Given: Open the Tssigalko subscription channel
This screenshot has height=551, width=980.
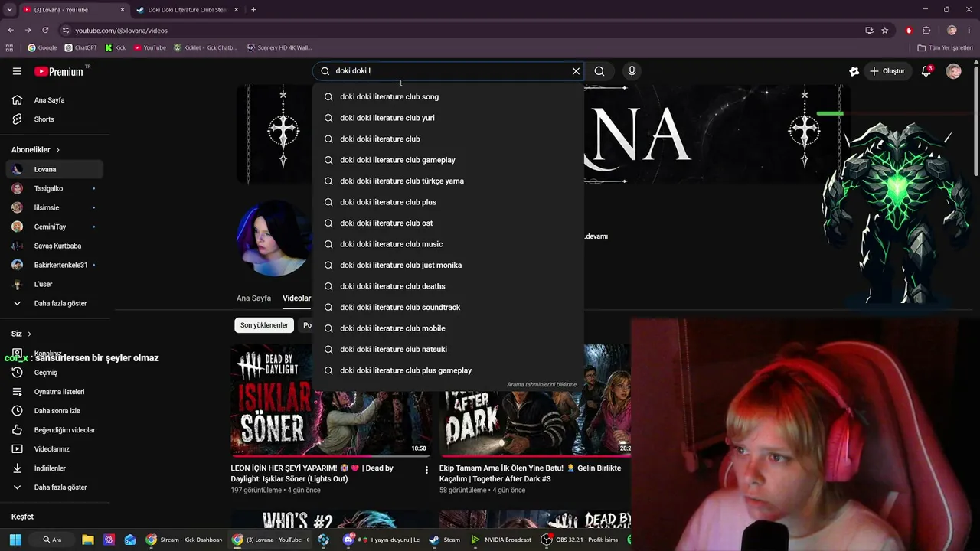Looking at the screenshot, I should (x=54, y=188).
